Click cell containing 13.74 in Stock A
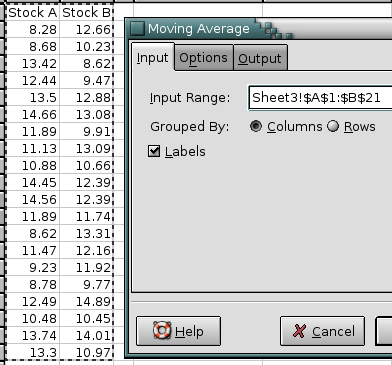The width and height of the screenshot is (392, 365). 33,335
